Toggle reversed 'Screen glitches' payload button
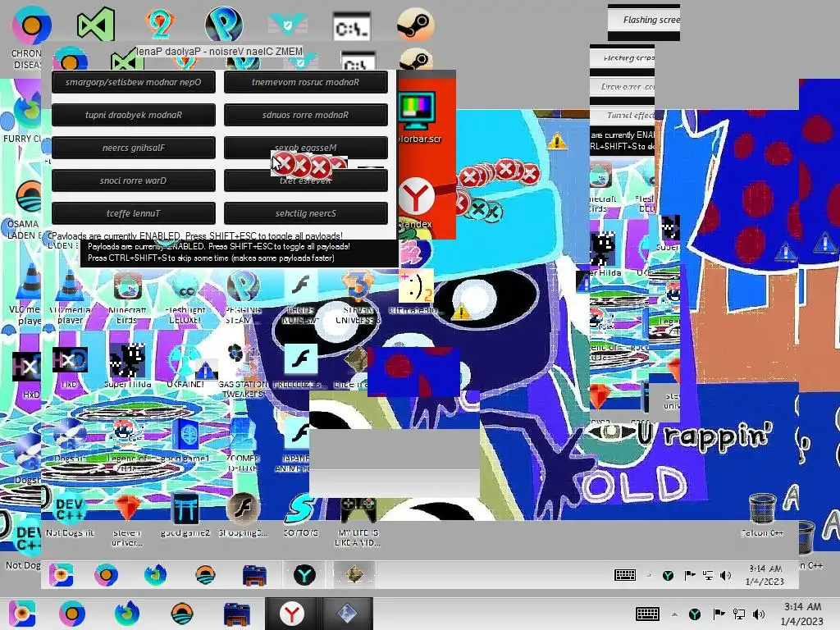840x630 pixels. (305, 213)
